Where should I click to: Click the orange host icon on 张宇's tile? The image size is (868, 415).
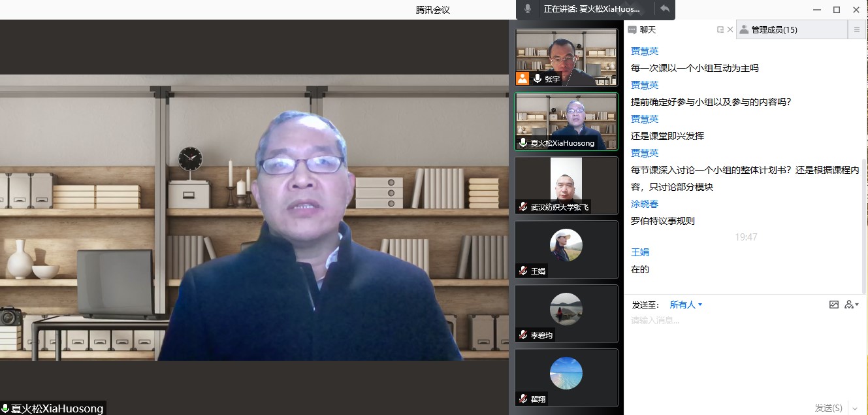522,78
